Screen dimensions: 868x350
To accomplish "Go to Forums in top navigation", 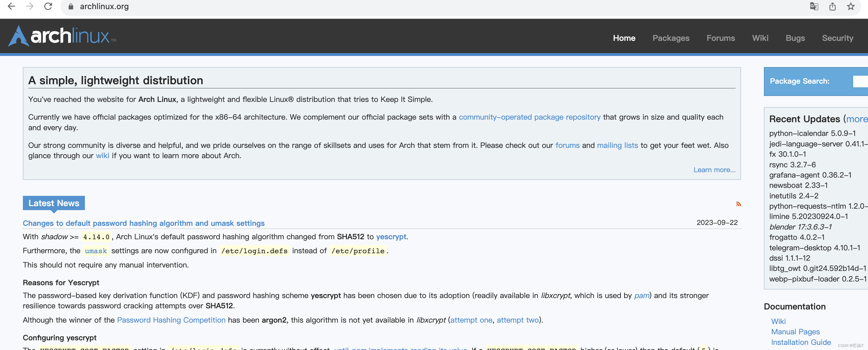I will (x=720, y=38).
